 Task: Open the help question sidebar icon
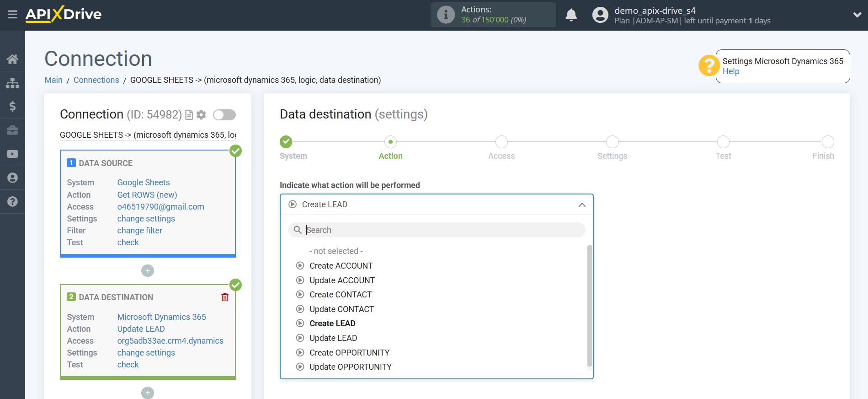[12, 201]
